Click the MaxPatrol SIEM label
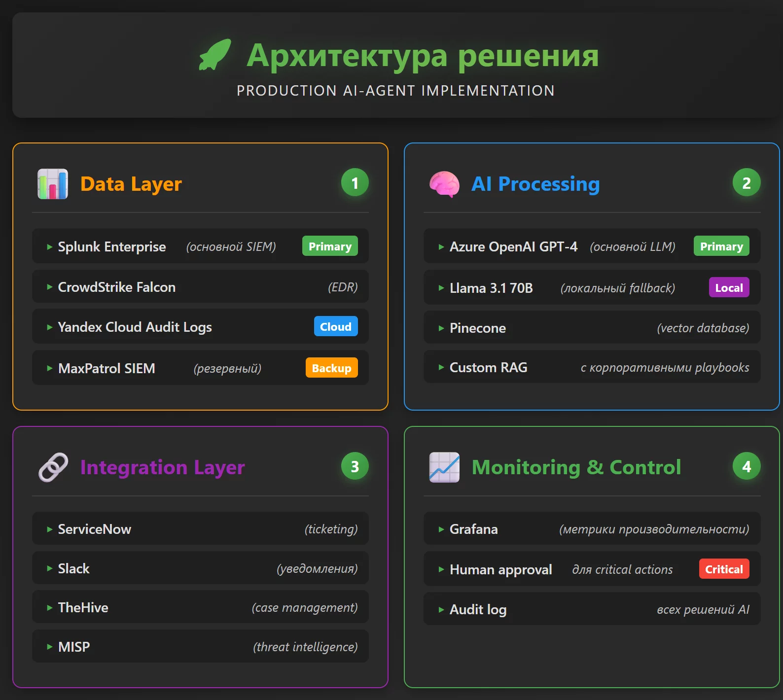This screenshot has height=700, width=783. click(107, 368)
